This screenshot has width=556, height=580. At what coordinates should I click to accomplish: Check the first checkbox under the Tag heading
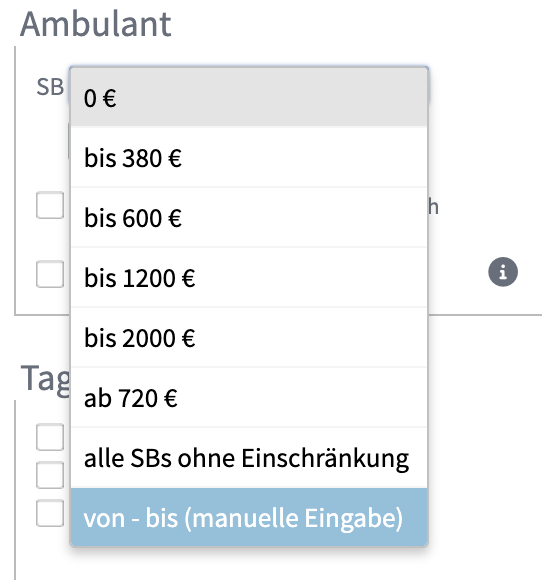pyautogui.click(x=50, y=437)
